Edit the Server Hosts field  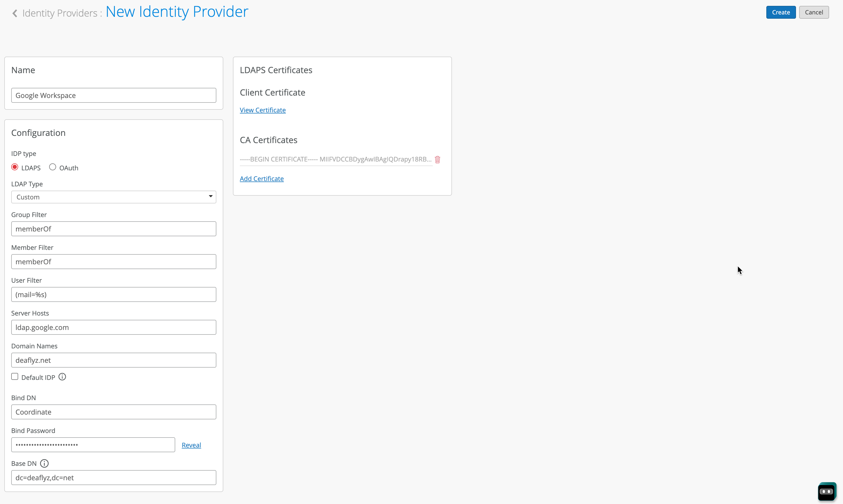coord(114,327)
